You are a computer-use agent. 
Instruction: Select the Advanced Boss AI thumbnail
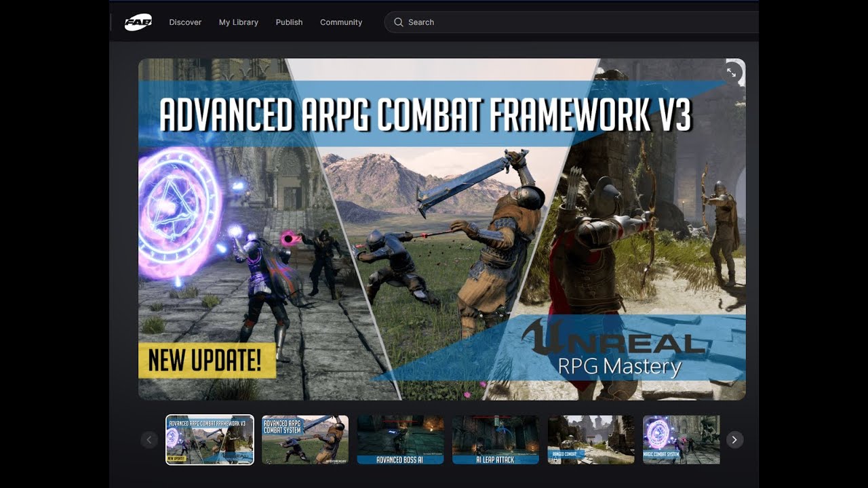401,440
